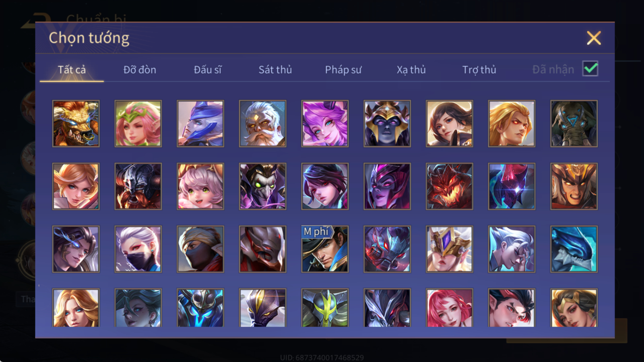Viewport: 644px width, 362px height.
Task: Open the 'Sát thủ' hero tab
Action: [x=275, y=70]
